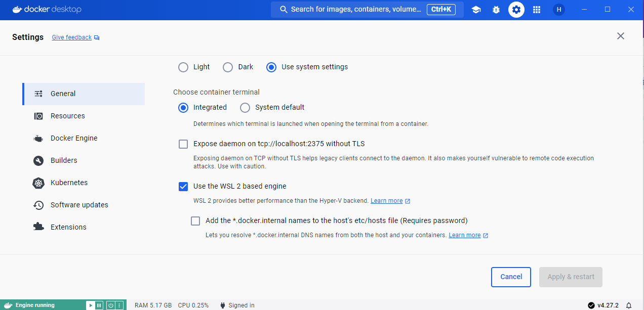644x310 pixels.
Task: Open the apps grid icon in header
Action: tap(537, 10)
